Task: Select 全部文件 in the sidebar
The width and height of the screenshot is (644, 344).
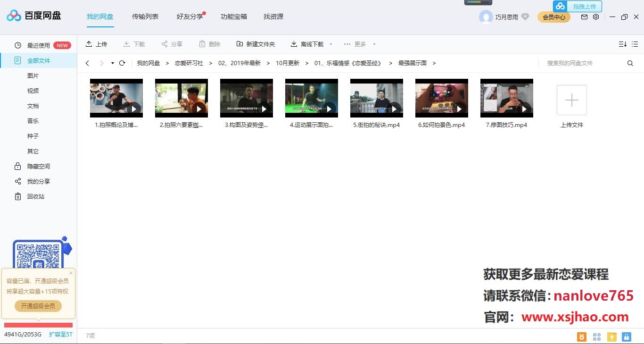Action: [x=38, y=60]
